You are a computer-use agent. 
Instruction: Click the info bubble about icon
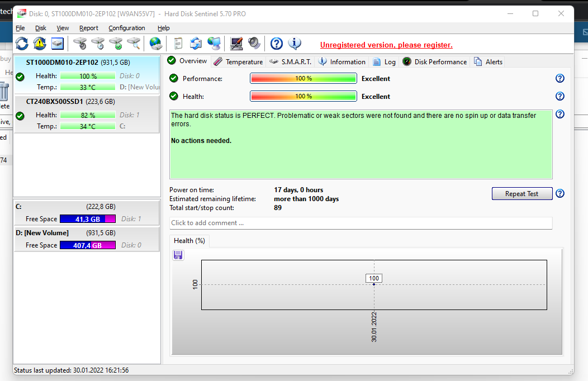295,44
